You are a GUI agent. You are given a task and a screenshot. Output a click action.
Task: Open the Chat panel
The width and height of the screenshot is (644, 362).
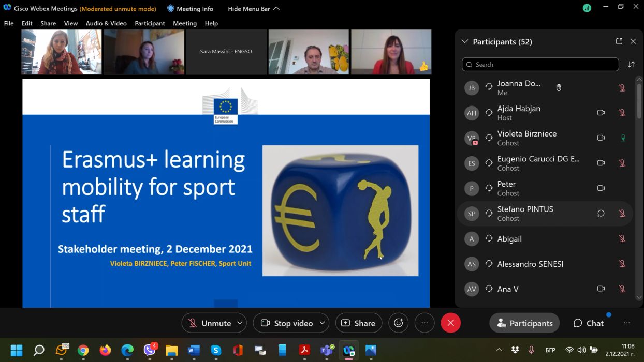pyautogui.click(x=589, y=323)
